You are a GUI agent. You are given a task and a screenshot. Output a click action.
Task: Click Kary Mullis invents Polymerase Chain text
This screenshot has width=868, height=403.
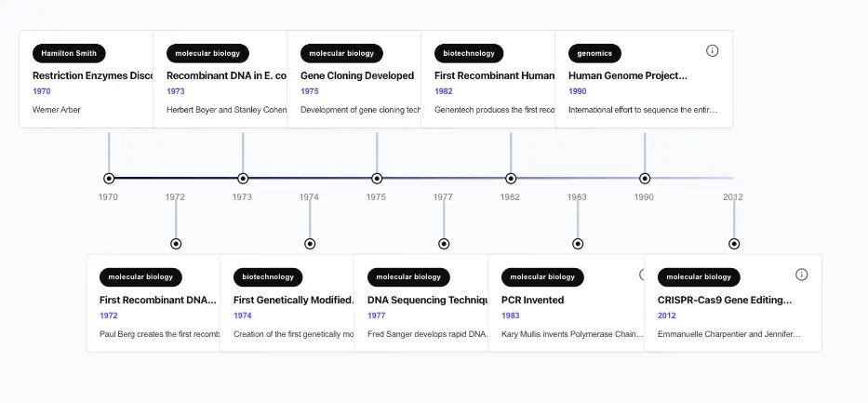coord(572,334)
